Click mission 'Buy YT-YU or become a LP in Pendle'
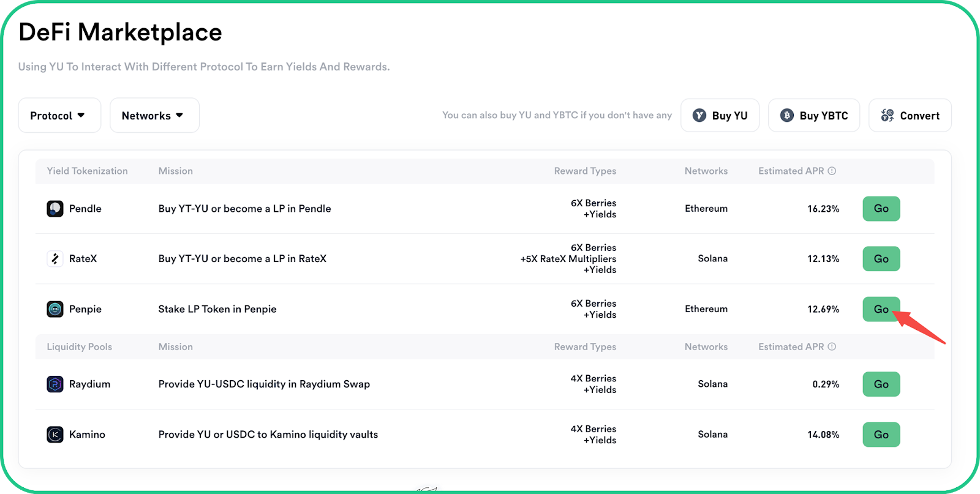 tap(244, 209)
